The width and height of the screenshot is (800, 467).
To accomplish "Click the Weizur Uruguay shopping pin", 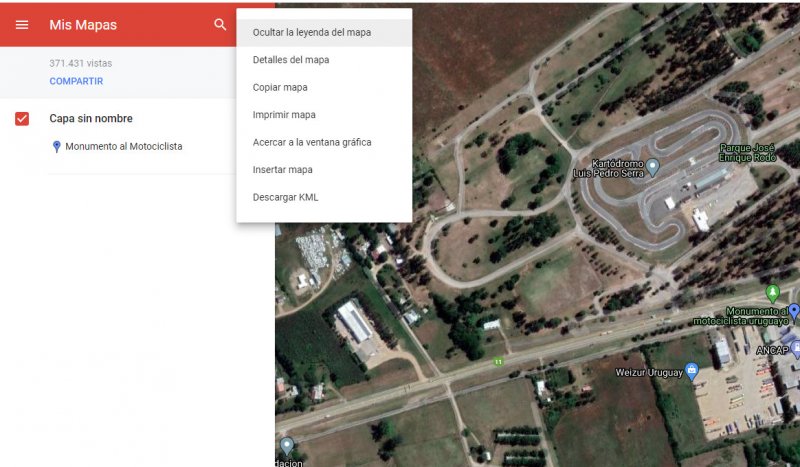I will click(692, 371).
